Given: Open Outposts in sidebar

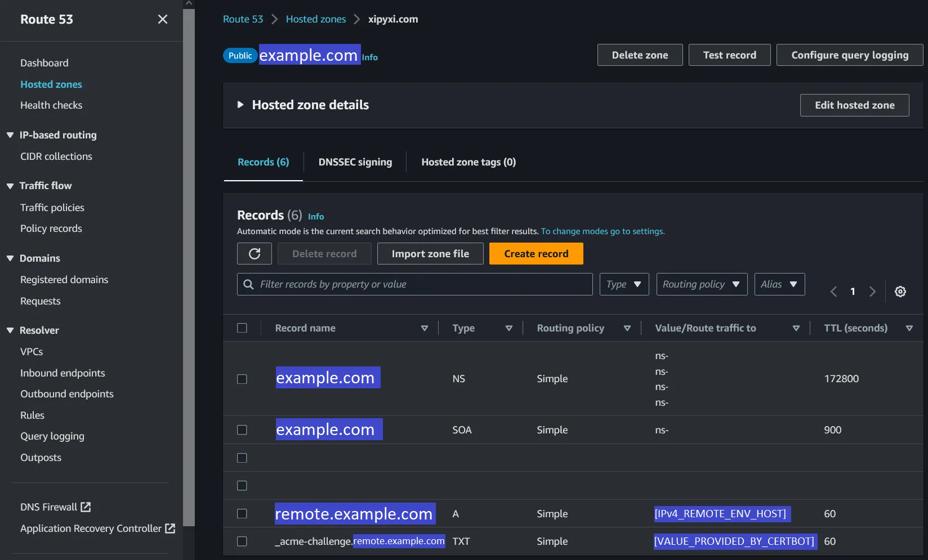Looking at the screenshot, I should pyautogui.click(x=41, y=458).
